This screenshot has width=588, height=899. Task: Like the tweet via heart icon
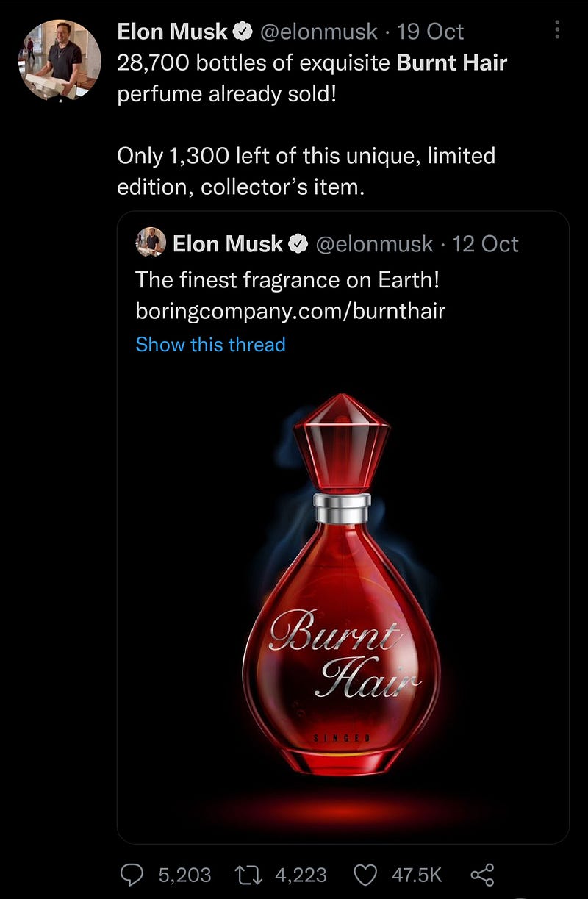coord(366,874)
